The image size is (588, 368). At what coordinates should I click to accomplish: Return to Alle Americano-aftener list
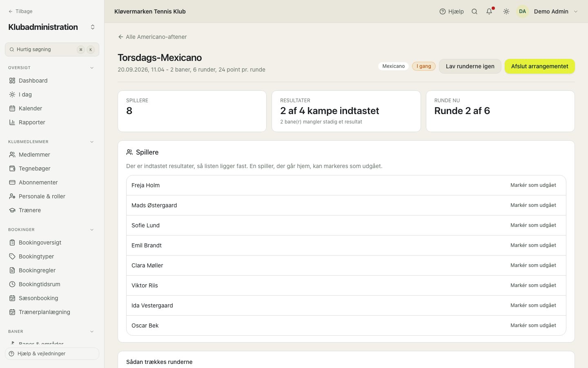pyautogui.click(x=152, y=37)
